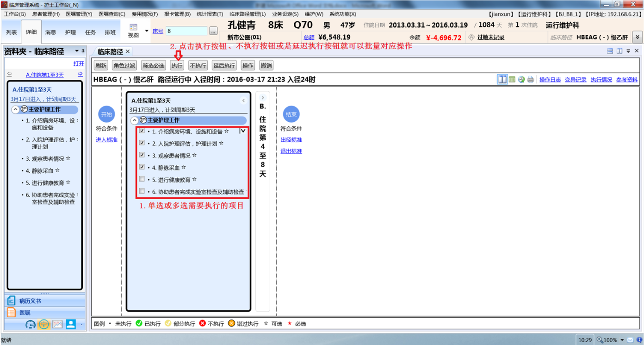This screenshot has height=345, width=644.
Task: Collapse 主要护理工作 in left folder panel
Action: point(15,110)
